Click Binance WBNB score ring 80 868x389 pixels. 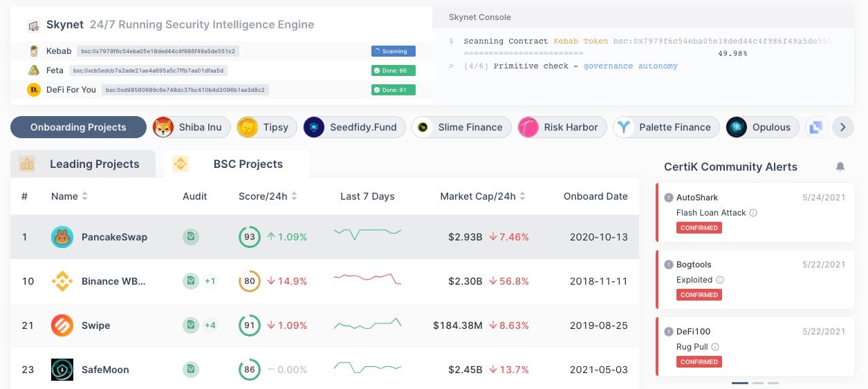[x=250, y=281]
